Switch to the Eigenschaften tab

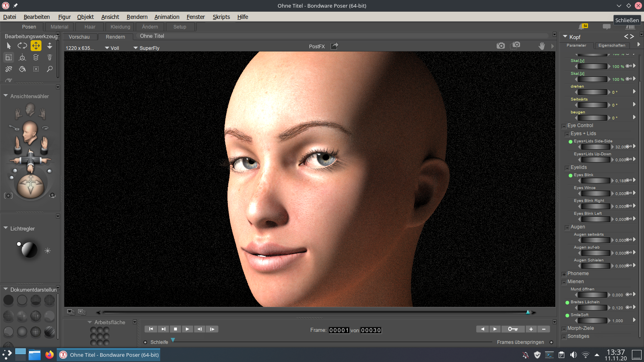pos(611,45)
